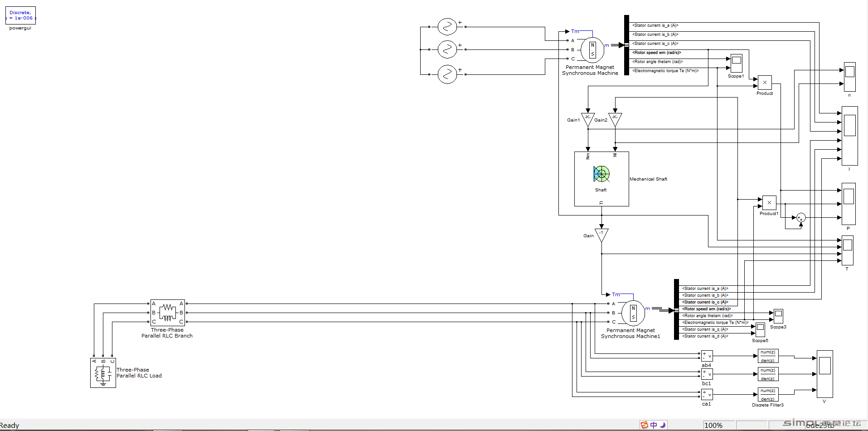Select the middle AC voltage source
Viewport: 868px width, 431px height.
pos(447,49)
